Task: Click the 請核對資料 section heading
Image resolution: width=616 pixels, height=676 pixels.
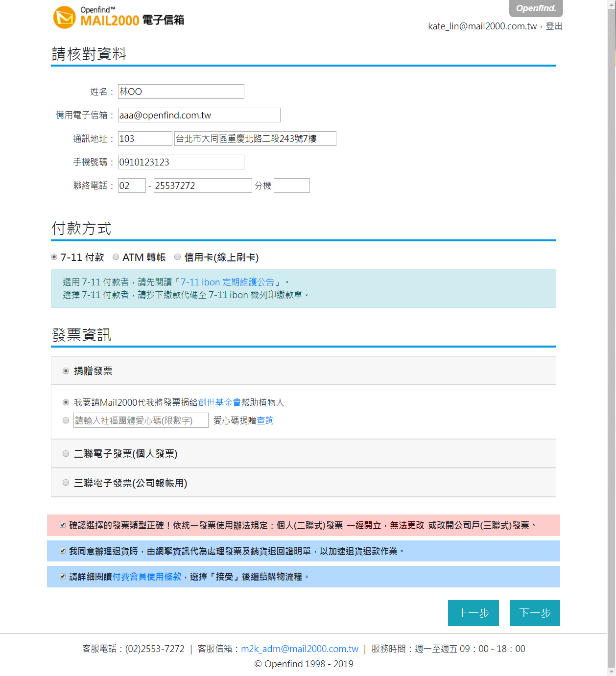Action: coord(89,54)
